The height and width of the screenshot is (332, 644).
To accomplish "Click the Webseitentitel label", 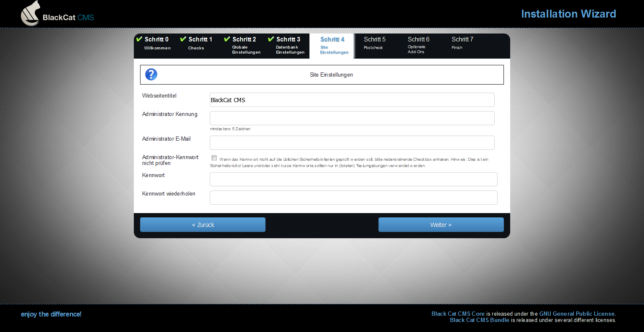I will pos(159,96).
